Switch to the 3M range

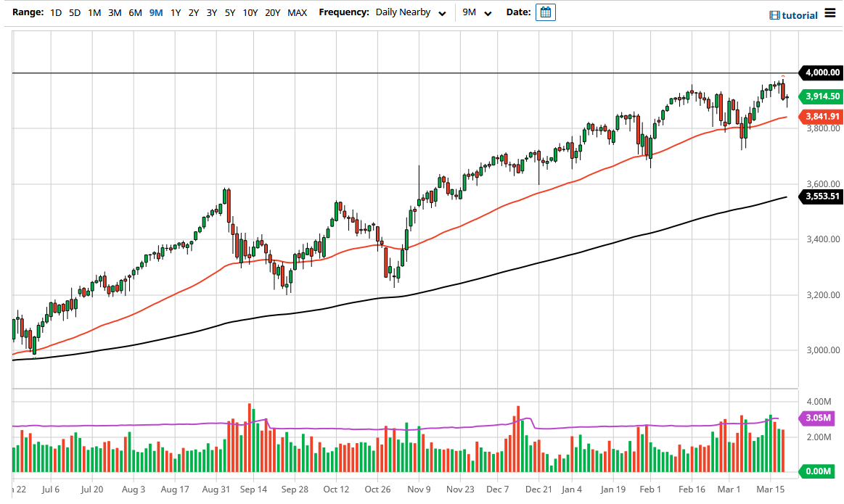point(114,12)
